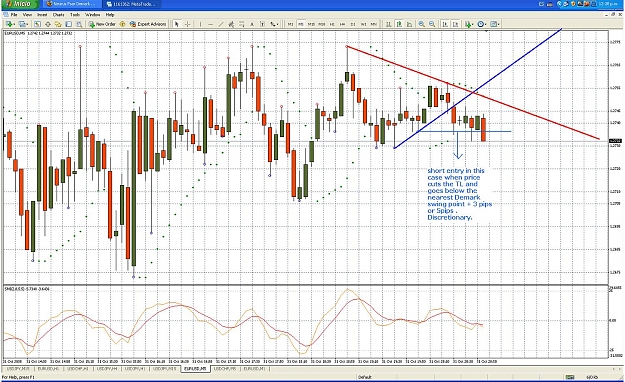Select the Text Label tool
Screen dimensions: 625x382
tap(262, 24)
